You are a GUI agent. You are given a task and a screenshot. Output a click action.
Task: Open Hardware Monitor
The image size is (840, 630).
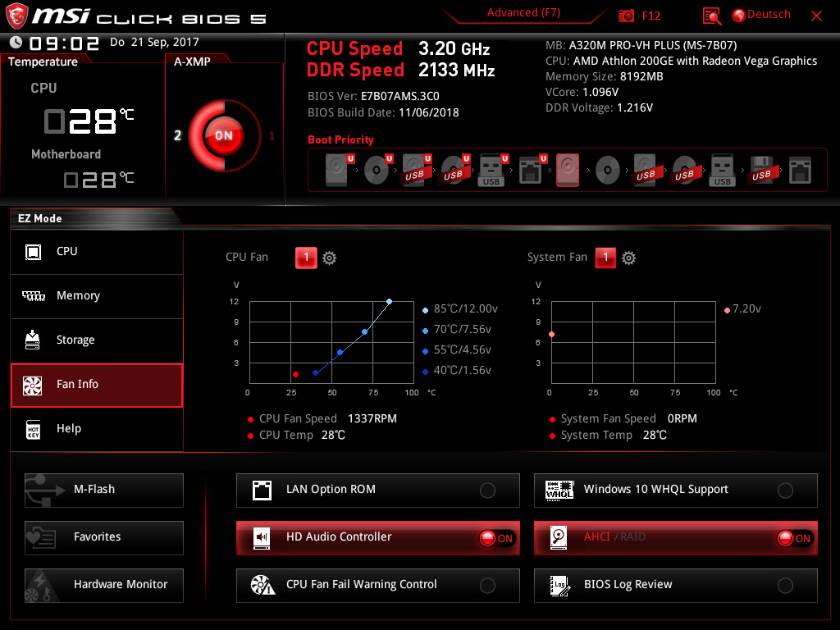[104, 586]
